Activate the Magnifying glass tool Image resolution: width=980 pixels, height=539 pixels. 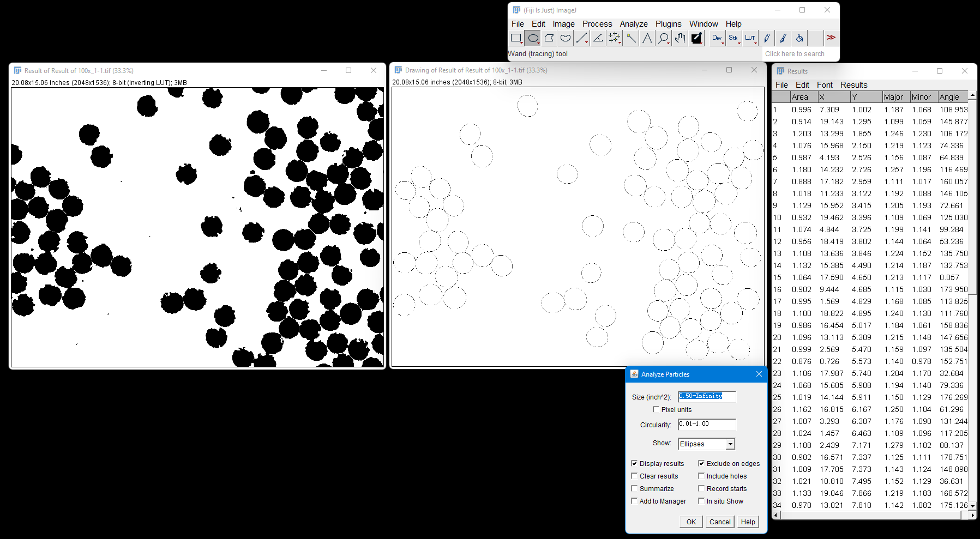(x=664, y=38)
